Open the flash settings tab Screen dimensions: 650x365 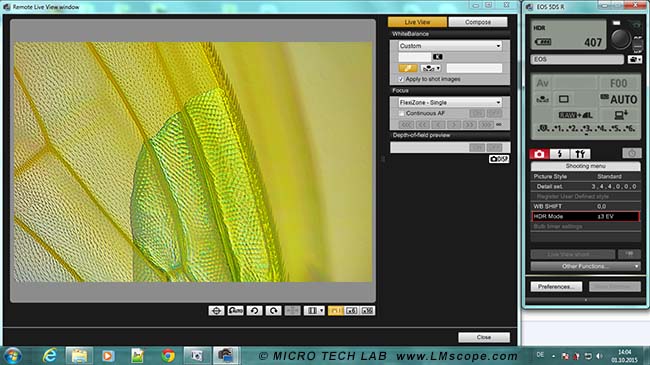click(560, 154)
